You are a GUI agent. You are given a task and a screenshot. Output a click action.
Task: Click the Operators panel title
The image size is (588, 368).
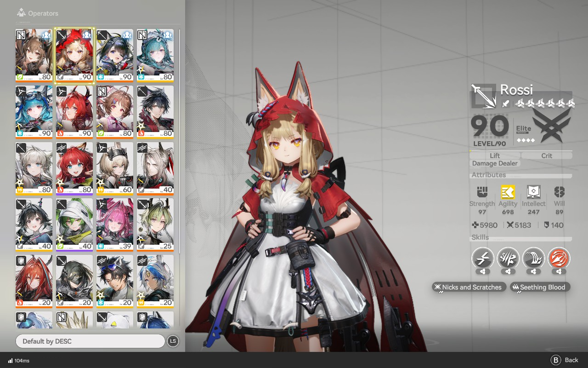click(43, 13)
